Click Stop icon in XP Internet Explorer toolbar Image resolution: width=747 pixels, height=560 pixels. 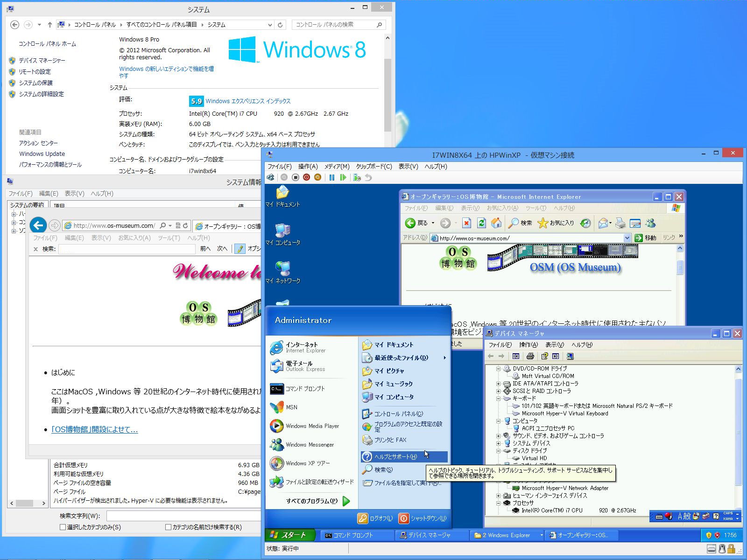(x=466, y=223)
